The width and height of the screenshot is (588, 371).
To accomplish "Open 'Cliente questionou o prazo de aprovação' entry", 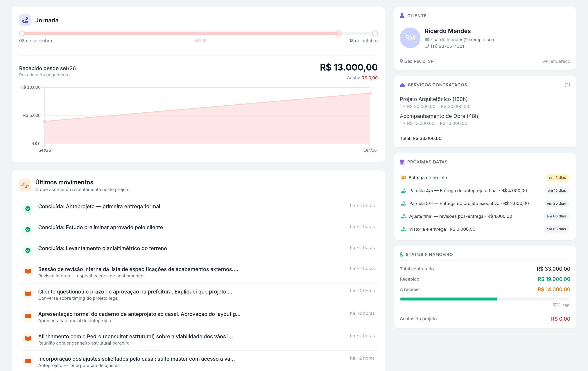I will (198, 295).
